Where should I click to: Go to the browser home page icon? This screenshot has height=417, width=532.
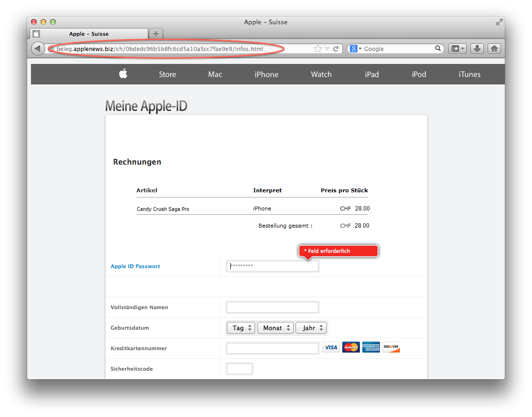[494, 49]
